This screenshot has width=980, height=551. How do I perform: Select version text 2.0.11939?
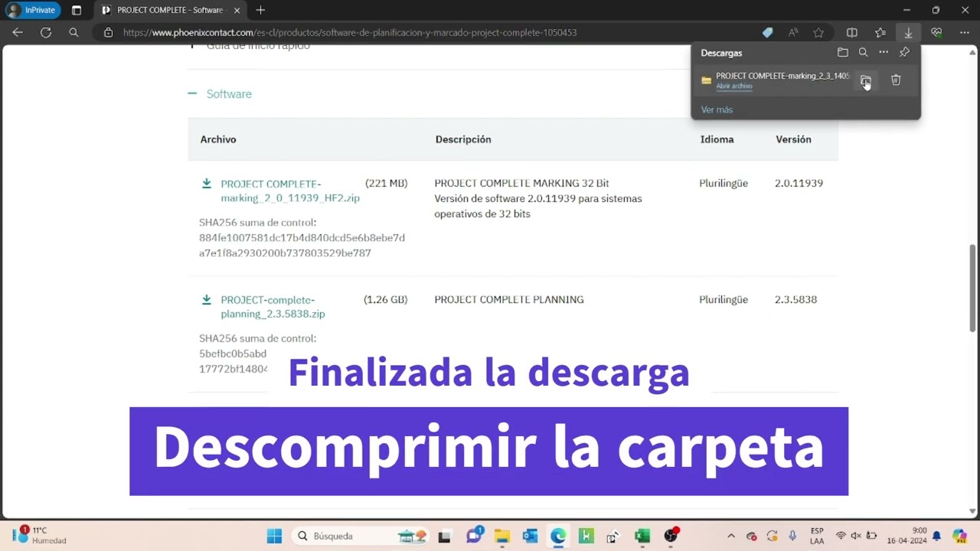point(799,184)
